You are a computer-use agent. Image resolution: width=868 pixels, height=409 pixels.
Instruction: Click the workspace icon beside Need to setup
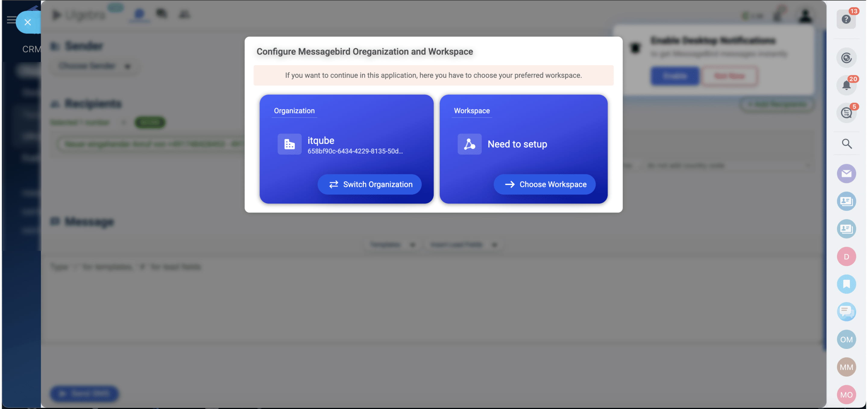pos(469,144)
